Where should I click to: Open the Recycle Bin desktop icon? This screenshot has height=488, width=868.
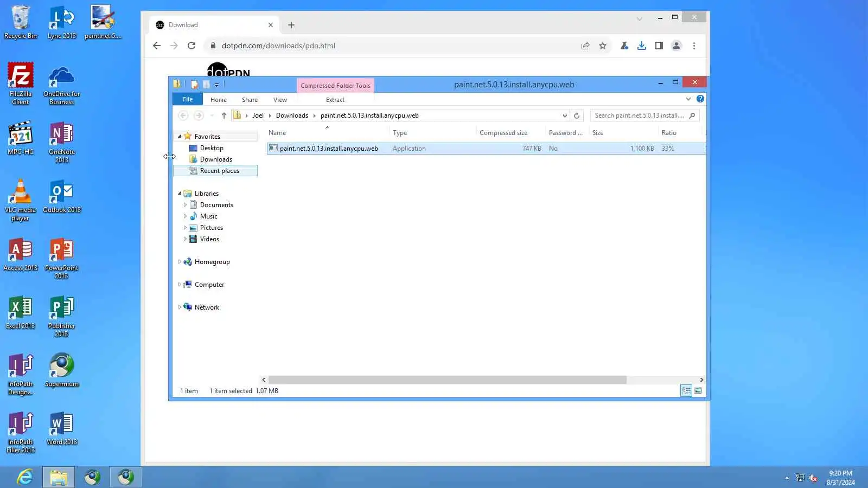click(21, 23)
